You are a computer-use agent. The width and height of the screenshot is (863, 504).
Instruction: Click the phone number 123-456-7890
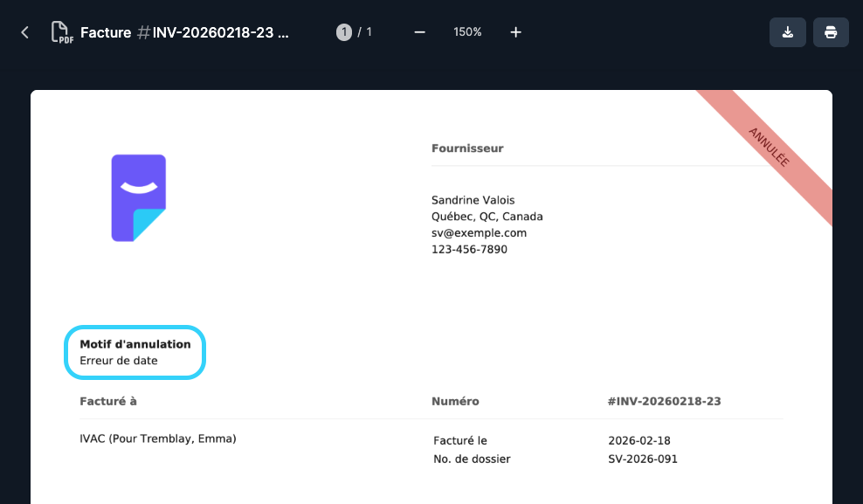[x=469, y=250]
